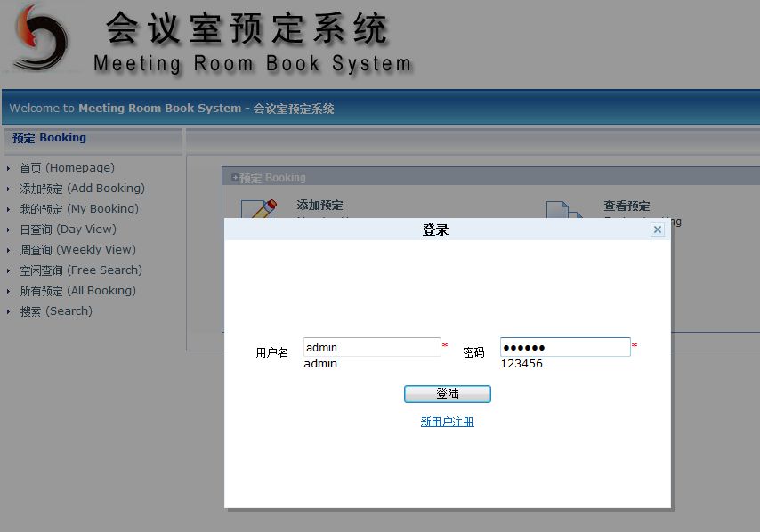Click the arrow icon beside 日查询 (Day View)

(8, 229)
